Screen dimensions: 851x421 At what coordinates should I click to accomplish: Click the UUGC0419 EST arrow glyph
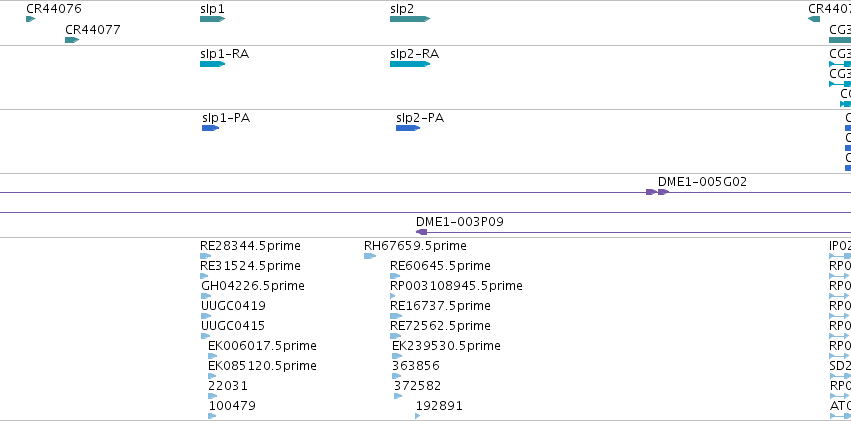coord(206,316)
